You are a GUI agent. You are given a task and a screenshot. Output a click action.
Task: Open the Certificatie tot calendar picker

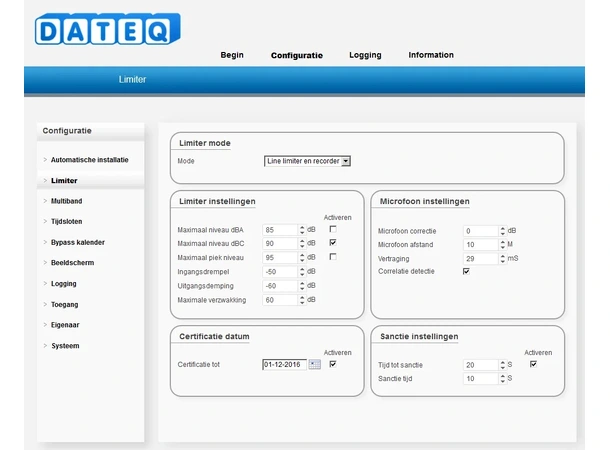click(315, 365)
